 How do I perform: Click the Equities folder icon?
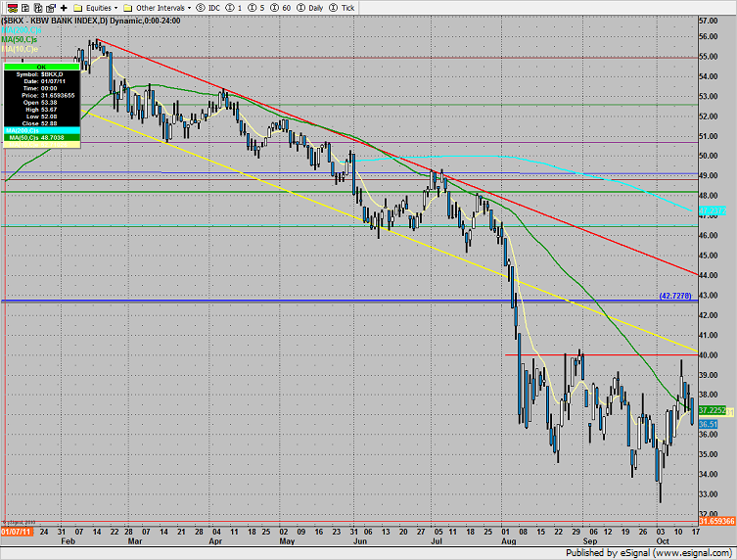pyautogui.click(x=78, y=8)
